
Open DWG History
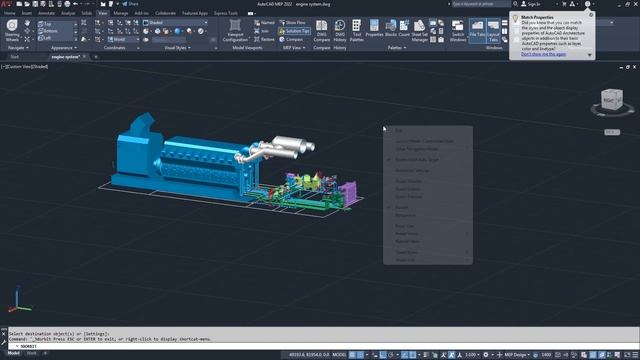pyautogui.click(x=340, y=31)
